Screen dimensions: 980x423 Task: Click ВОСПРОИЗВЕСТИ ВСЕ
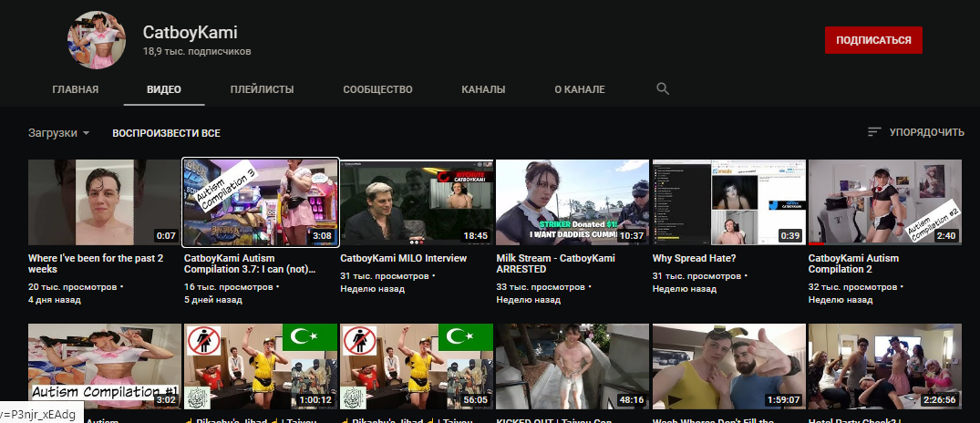(x=166, y=133)
